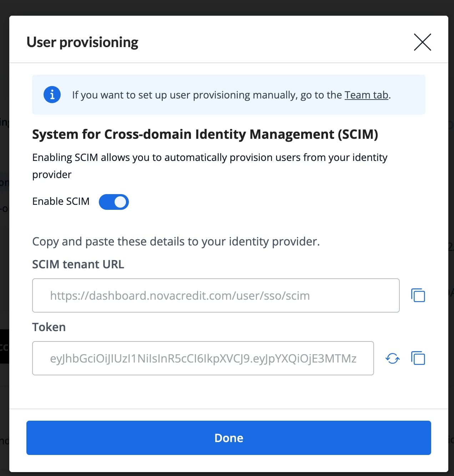The height and width of the screenshot is (476, 454).
Task: Click the dark backdrop above the dialog
Action: point(227,7)
